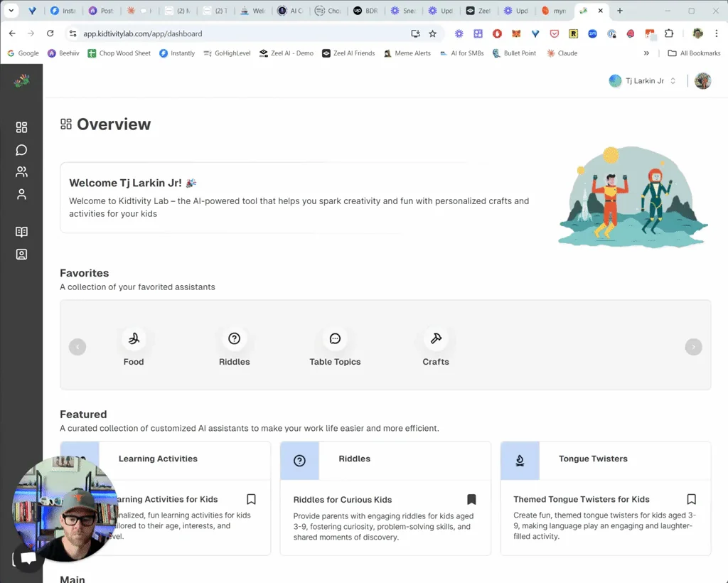Open the dashboard grid icon in sidebar
Screen dimensions: 728x583
click(x=21, y=127)
